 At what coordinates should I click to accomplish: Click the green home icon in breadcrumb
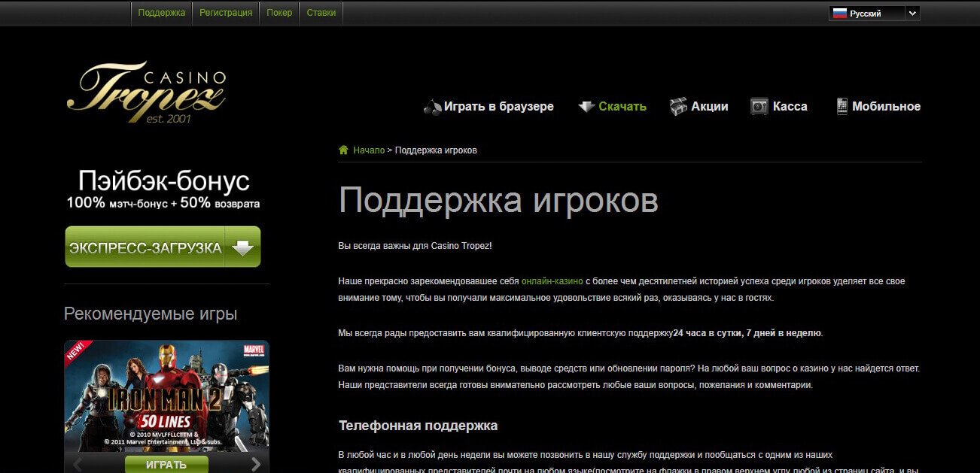[343, 150]
